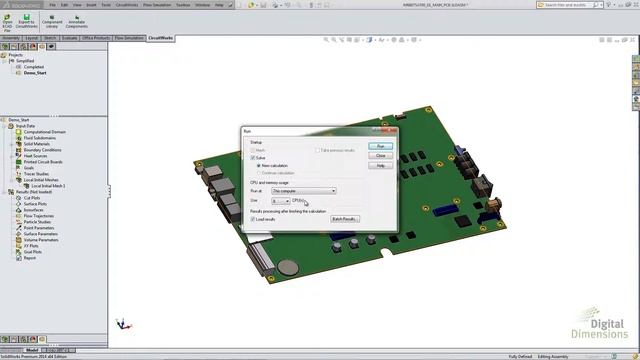Click the Volume Parameters icon
Image resolution: width=640 pixels, height=360 pixels.
(18, 240)
